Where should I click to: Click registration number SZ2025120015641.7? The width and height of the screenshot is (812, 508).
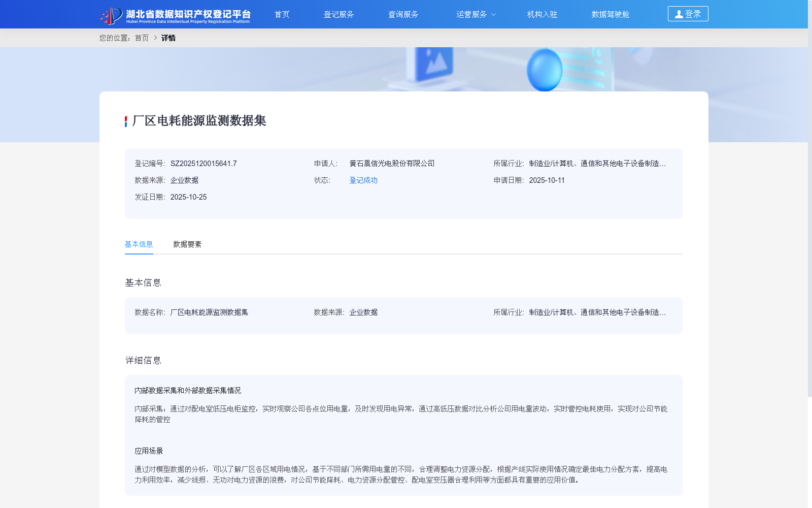click(204, 164)
